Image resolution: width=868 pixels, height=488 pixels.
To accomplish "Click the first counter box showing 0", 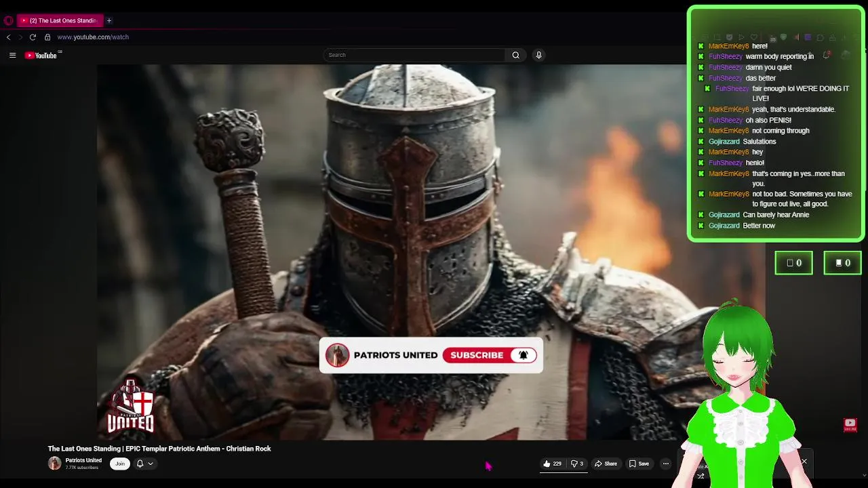I will [794, 263].
